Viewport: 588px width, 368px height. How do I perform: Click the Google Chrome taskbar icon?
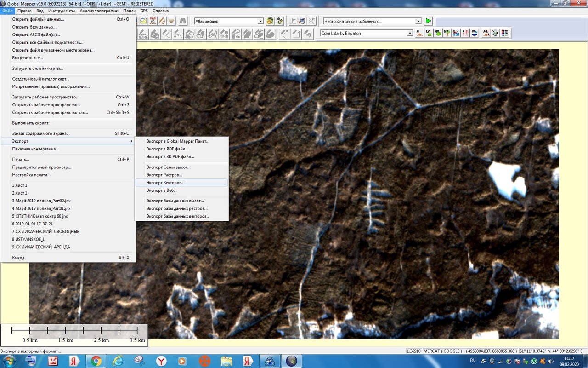click(x=96, y=361)
